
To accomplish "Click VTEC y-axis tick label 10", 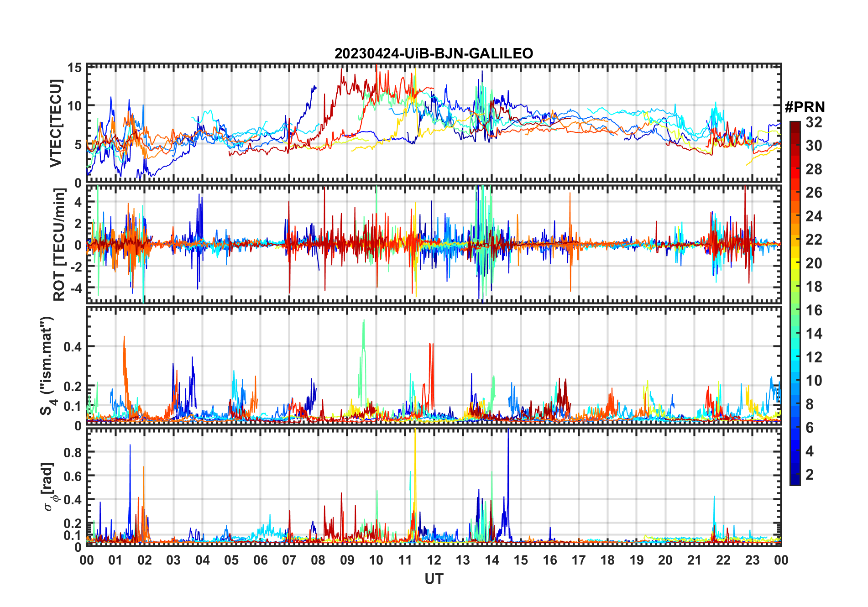I will click(x=74, y=106).
